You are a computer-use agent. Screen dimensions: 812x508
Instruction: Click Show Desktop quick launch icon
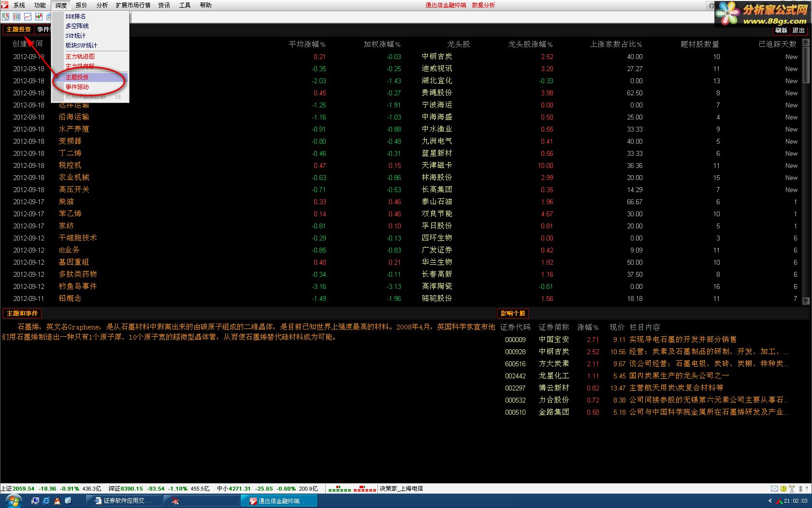68,501
